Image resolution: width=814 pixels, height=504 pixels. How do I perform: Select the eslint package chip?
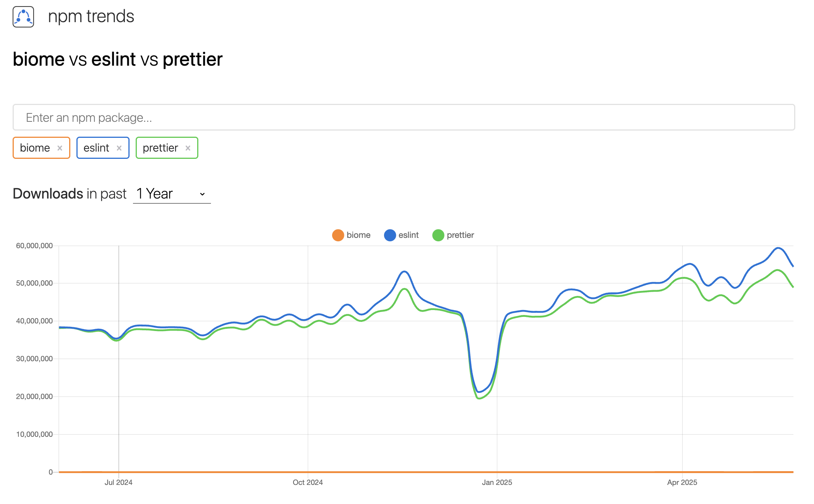pos(96,148)
